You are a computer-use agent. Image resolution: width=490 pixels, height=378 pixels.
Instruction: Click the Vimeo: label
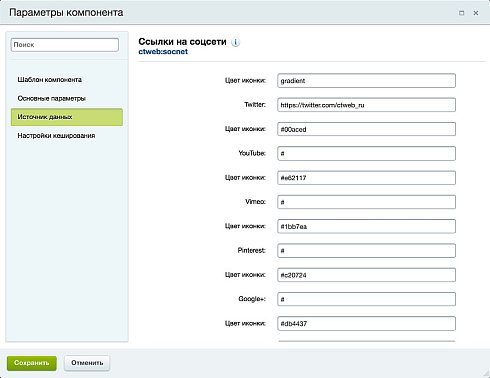(x=256, y=202)
